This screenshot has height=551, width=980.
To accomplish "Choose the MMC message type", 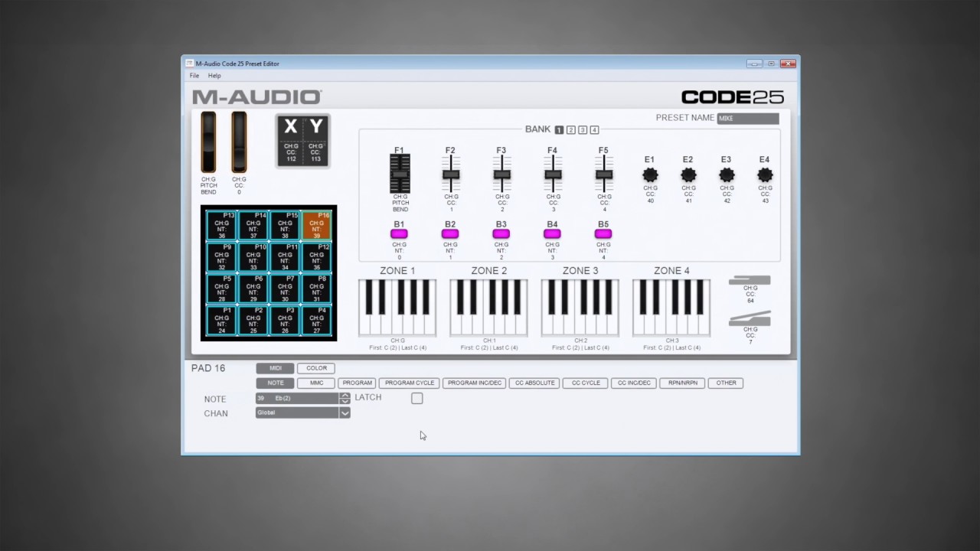I will click(x=316, y=383).
